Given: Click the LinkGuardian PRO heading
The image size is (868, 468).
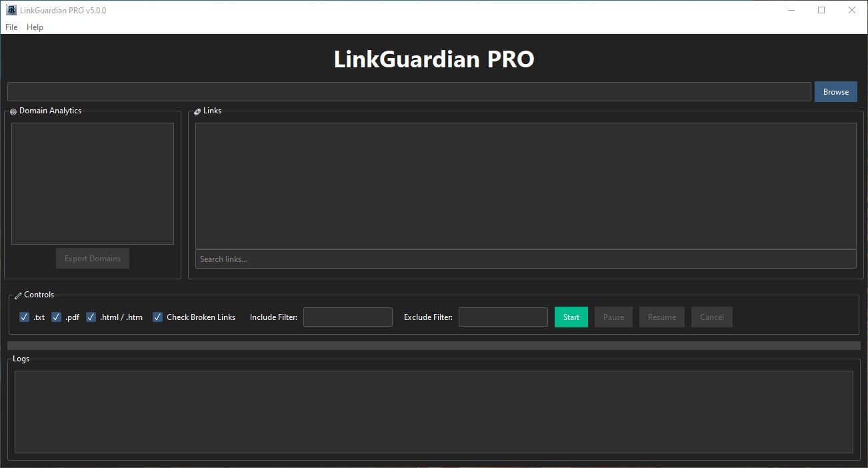Looking at the screenshot, I should pos(434,59).
